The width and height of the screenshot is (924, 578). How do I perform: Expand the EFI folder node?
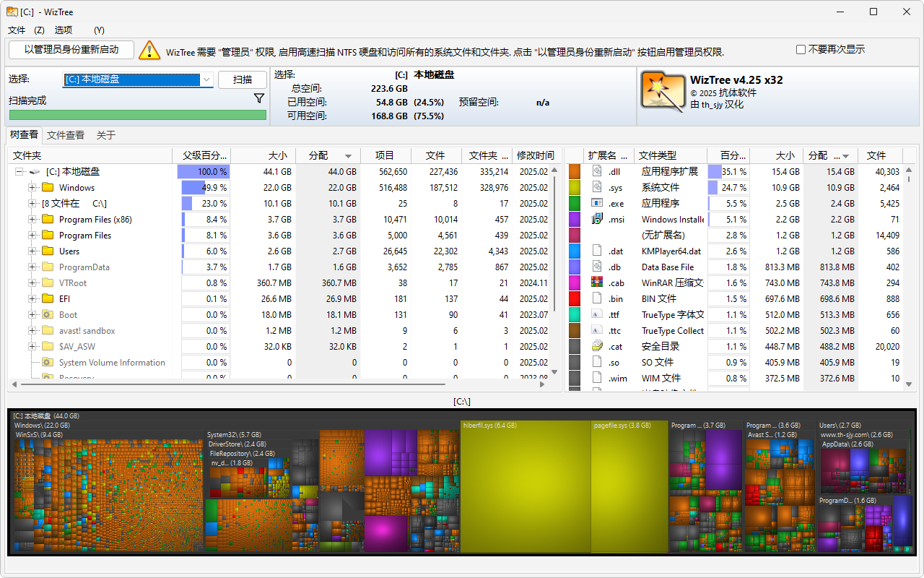(32, 299)
